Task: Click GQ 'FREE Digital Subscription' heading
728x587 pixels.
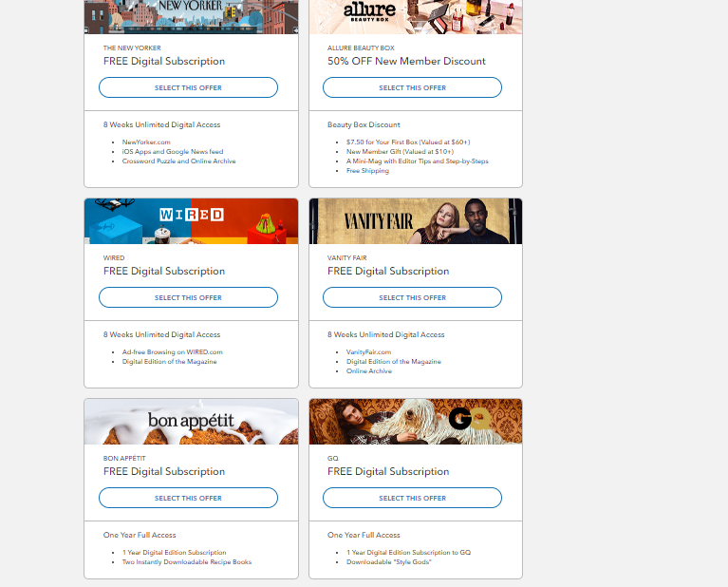Action: tap(388, 471)
